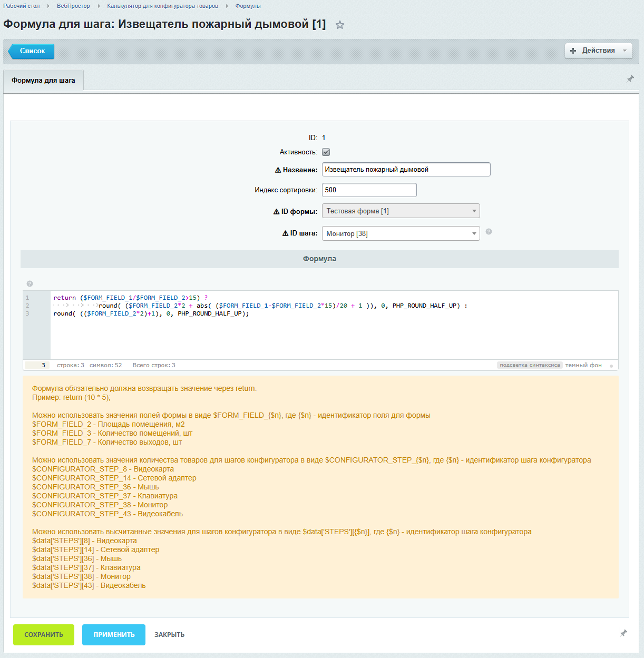Toggle the Активность checkbox
The width and height of the screenshot is (644, 658).
(x=326, y=152)
